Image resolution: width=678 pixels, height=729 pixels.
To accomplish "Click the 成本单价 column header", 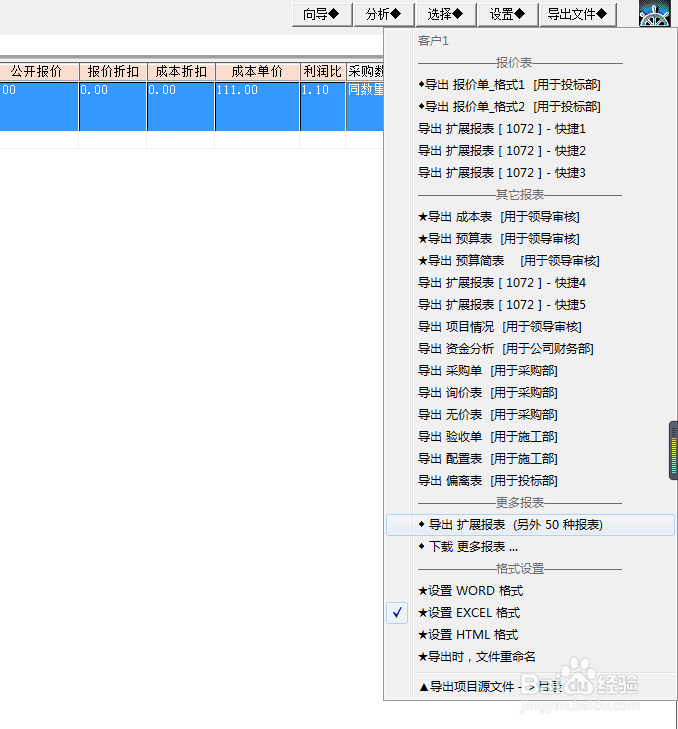I will tap(257, 72).
